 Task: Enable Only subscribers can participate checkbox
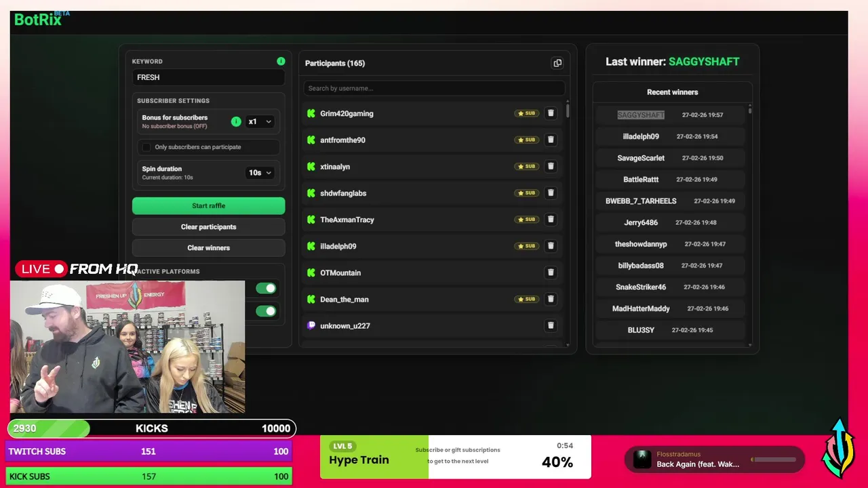pyautogui.click(x=146, y=147)
